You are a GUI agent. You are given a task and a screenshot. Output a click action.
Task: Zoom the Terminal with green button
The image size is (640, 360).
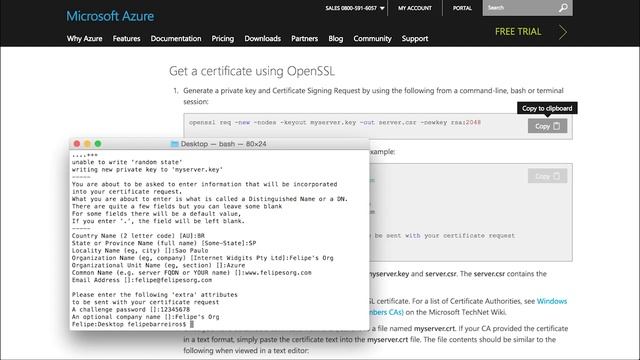pyautogui.click(x=98, y=144)
